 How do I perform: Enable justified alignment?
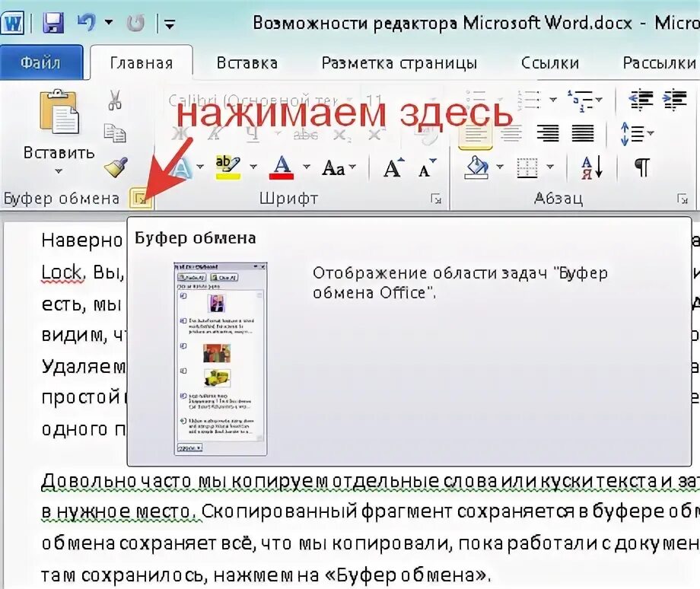coord(583,133)
